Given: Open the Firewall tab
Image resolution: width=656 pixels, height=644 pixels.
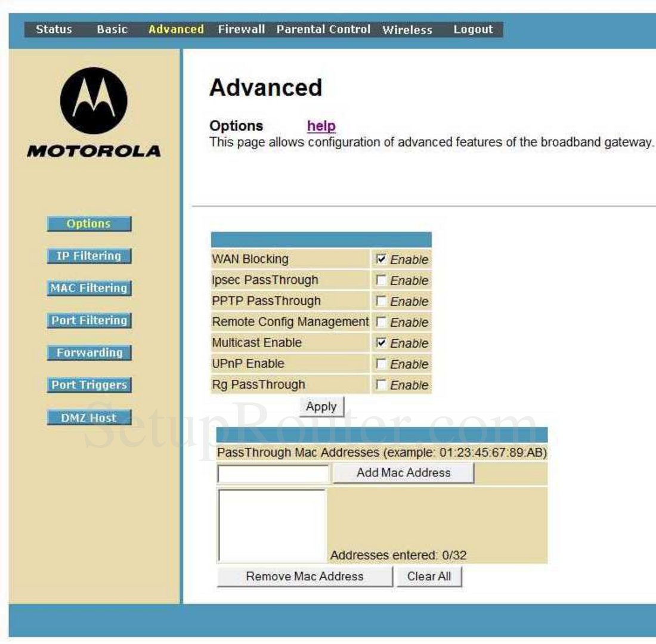Looking at the screenshot, I should coord(241,29).
